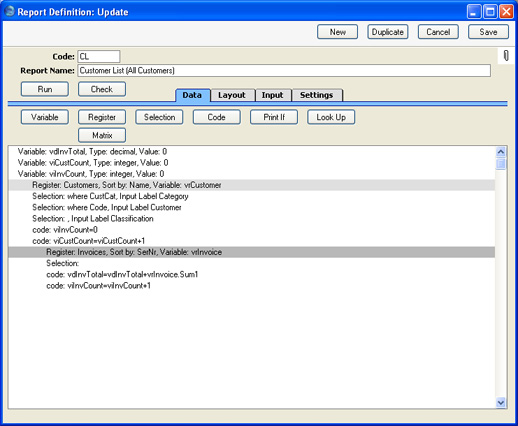Click the Matrix button
518x426 pixels.
pyautogui.click(x=102, y=135)
